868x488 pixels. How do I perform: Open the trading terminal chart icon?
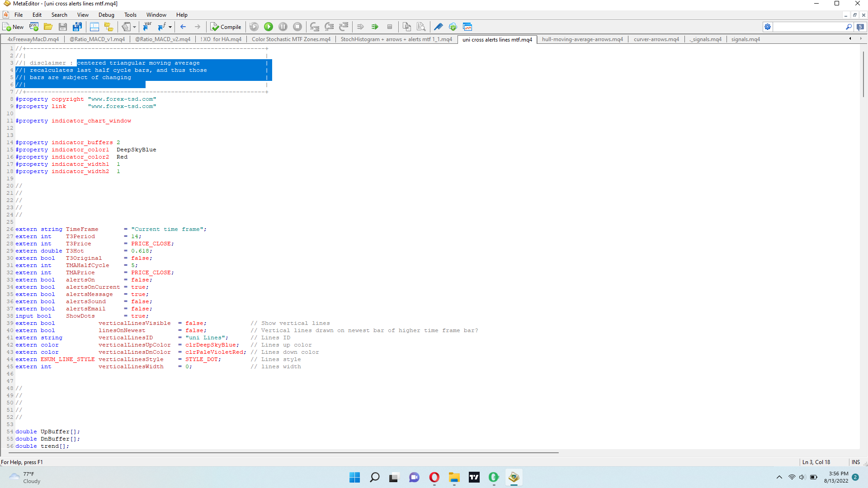[467, 27]
